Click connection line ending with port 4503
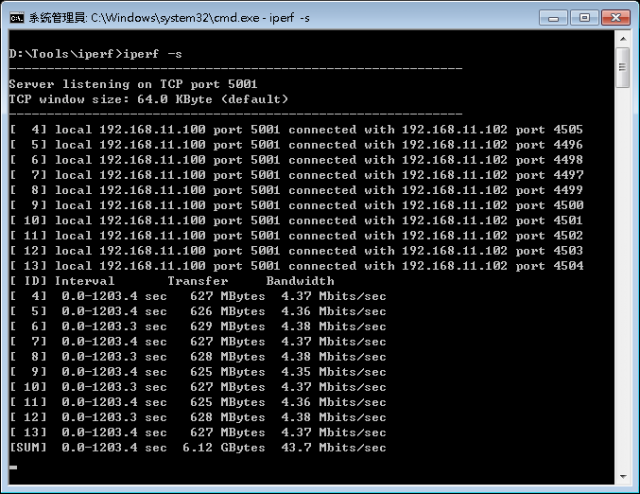The image size is (640, 494). tap(296, 251)
